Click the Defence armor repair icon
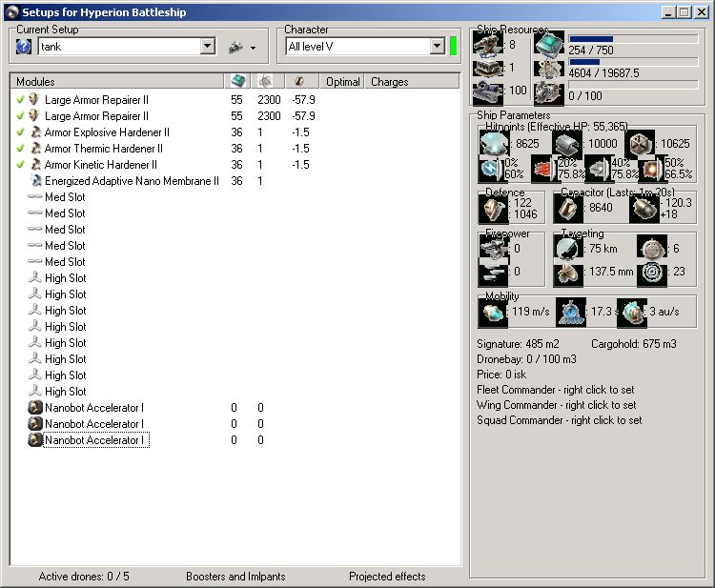Viewport: 715px width, 588px height. pyautogui.click(x=494, y=209)
